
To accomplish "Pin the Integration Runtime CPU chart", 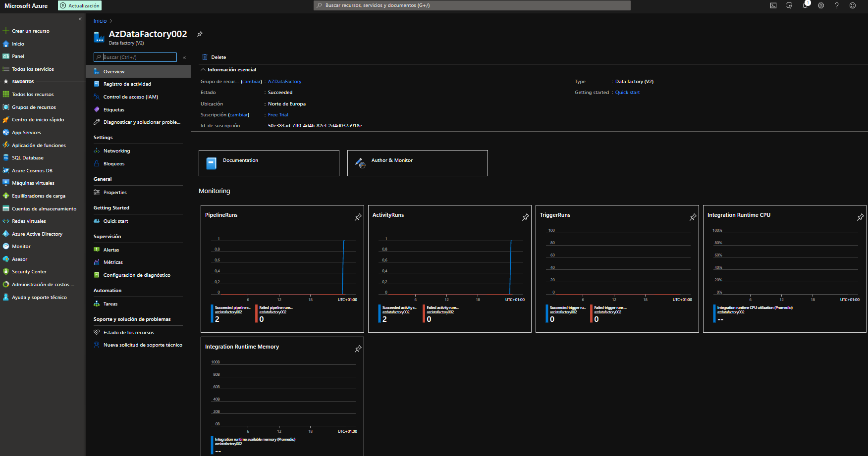I will pos(860,217).
